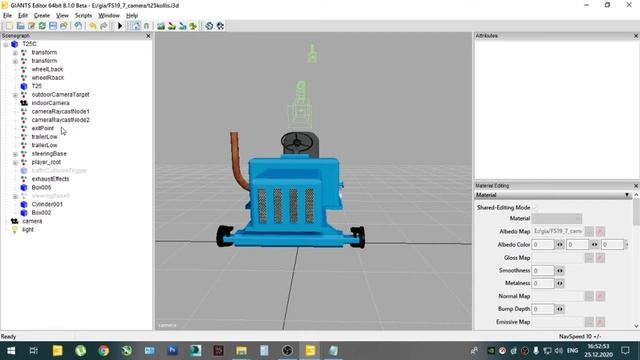Click the Metalness slider arrows
The width and height of the screenshot is (640, 360).
point(560,283)
